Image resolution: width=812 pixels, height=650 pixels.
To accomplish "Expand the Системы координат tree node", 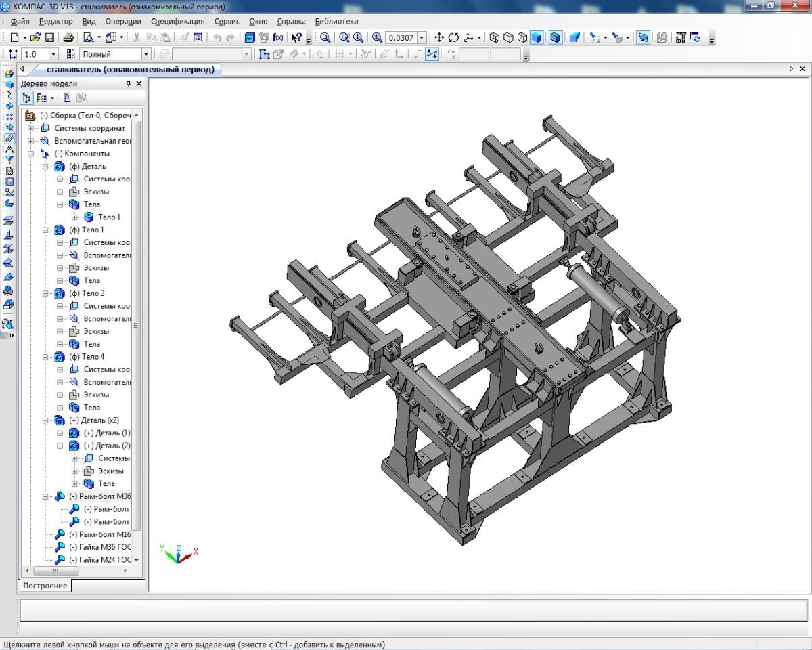I will pos(31,129).
